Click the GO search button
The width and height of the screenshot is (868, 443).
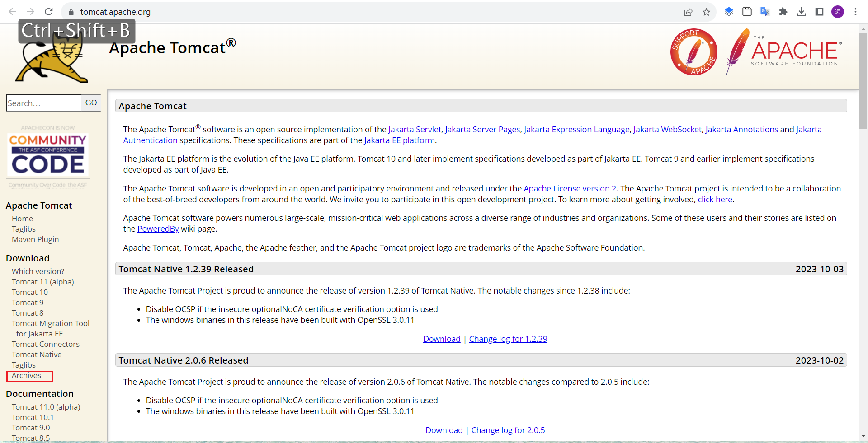(x=91, y=103)
